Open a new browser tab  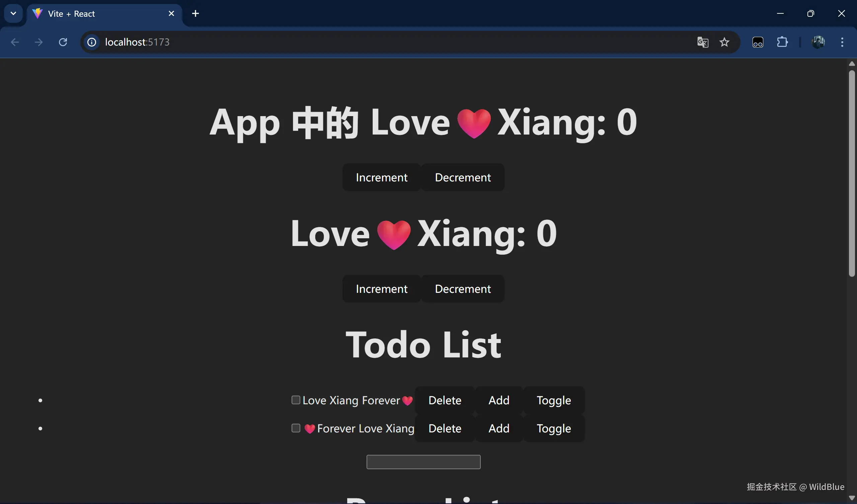(x=196, y=14)
